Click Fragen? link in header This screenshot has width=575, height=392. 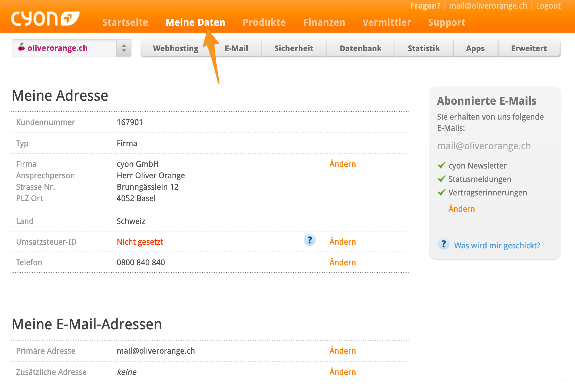(425, 6)
